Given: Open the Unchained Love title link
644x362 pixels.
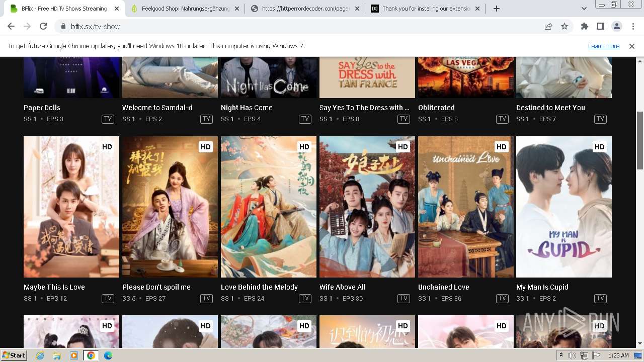Looking at the screenshot, I should point(444,287).
